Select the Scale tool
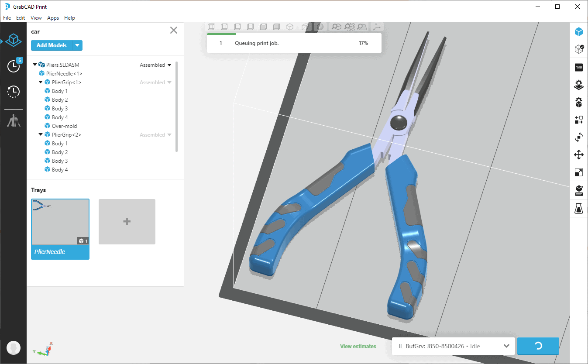The image size is (588, 364). [x=579, y=172]
